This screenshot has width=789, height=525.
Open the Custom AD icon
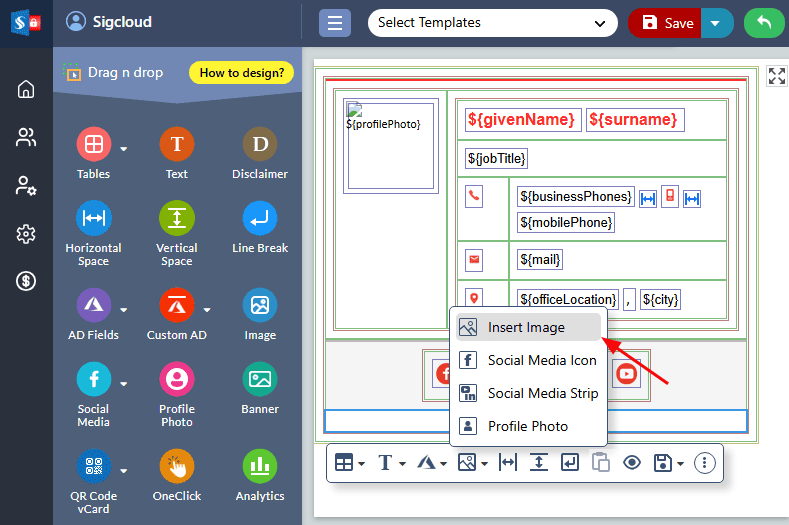[x=177, y=305]
